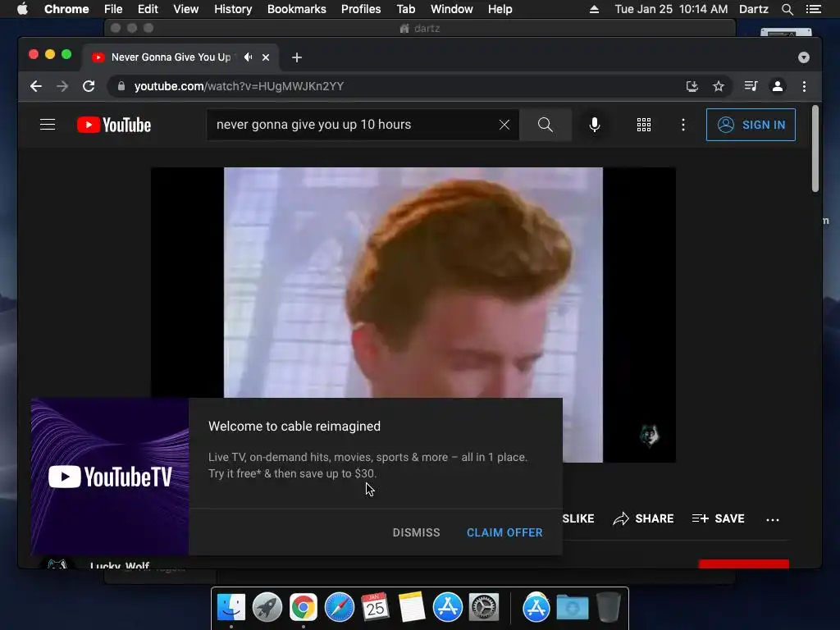Click the wolf channel watermark in video

pos(650,435)
